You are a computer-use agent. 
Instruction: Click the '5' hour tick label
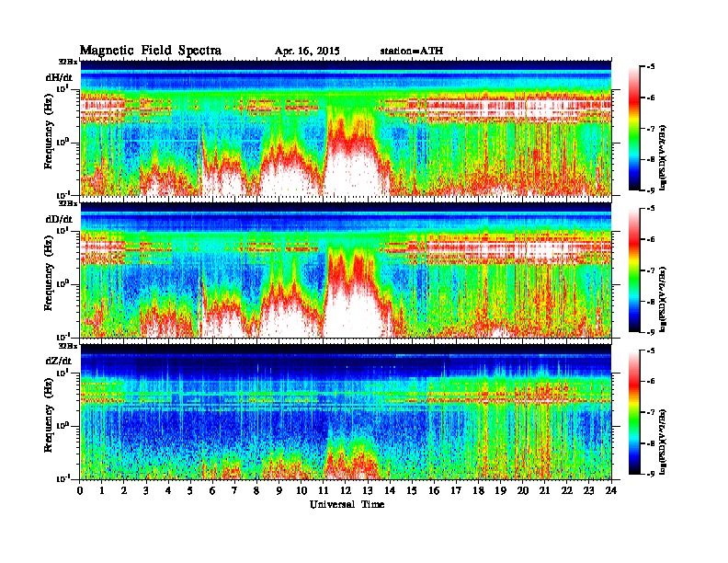[x=191, y=491]
